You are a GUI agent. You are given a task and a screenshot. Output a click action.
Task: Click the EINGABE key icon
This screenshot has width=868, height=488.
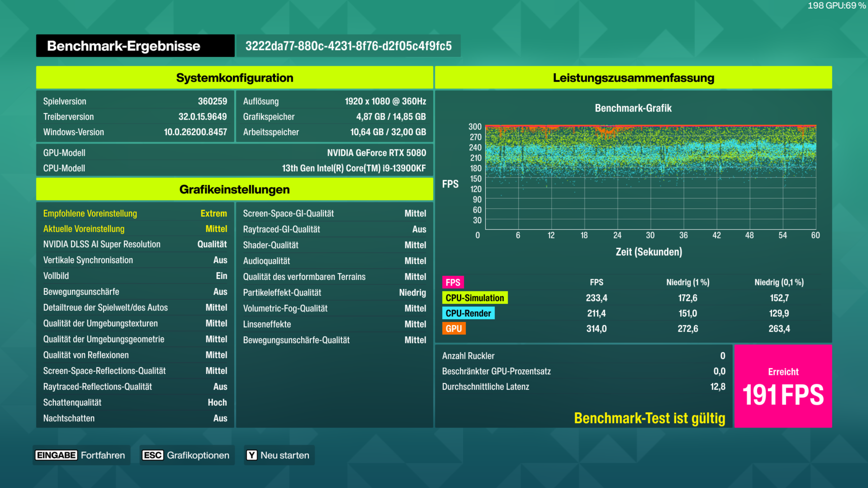56,455
